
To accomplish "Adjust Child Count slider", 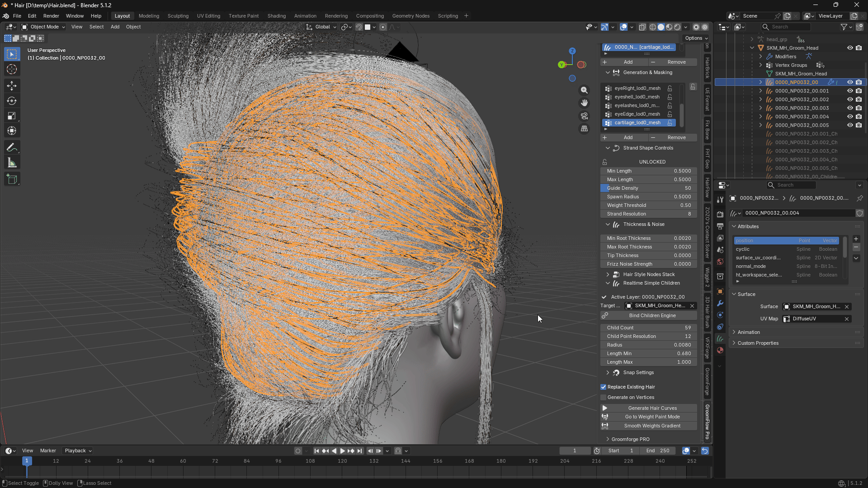I will click(648, 328).
